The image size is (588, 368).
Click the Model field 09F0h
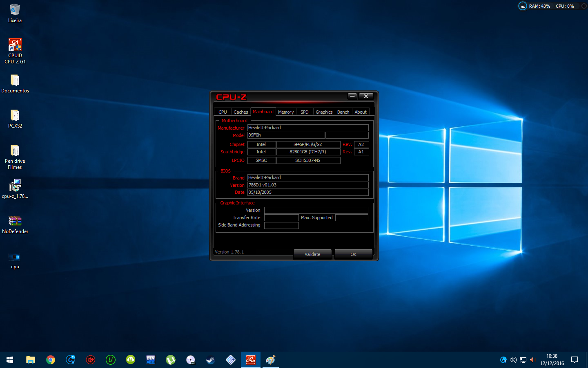coord(286,135)
